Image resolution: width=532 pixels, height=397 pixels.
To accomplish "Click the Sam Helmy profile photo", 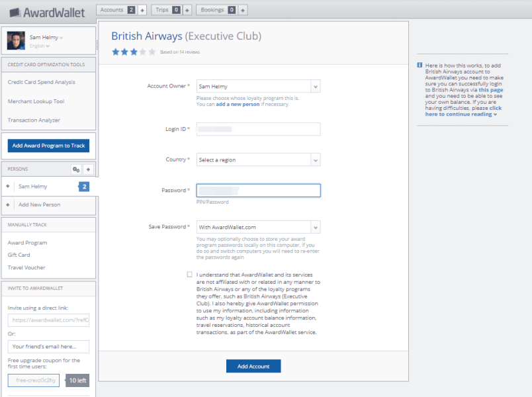I will [16, 40].
